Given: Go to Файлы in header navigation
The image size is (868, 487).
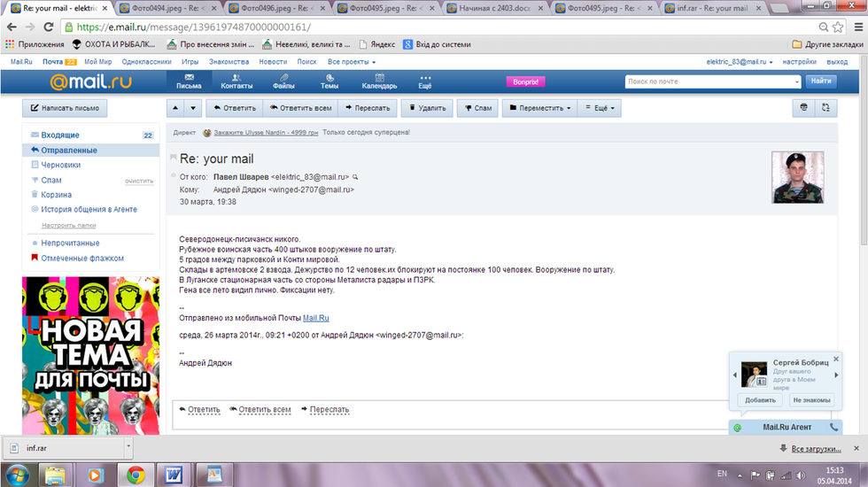Looking at the screenshot, I should [283, 81].
